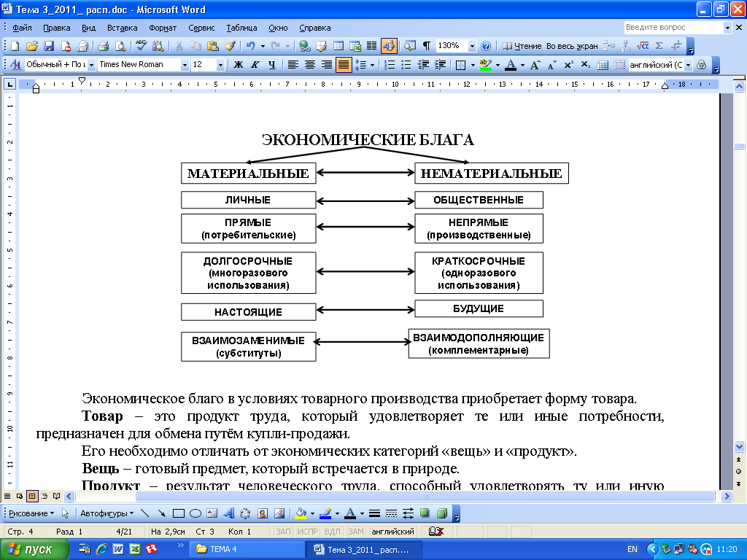This screenshot has height=560, width=747.
Task: Toggle numbered list
Action: click(x=390, y=65)
